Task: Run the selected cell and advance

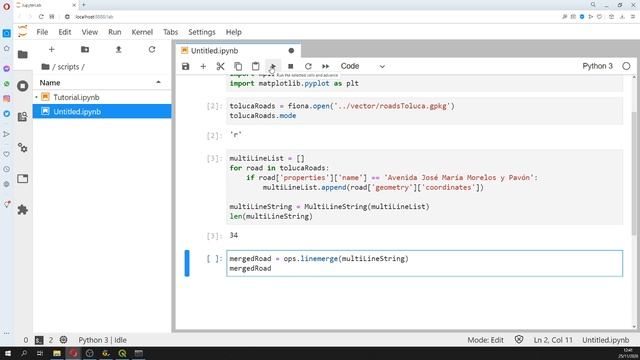Action: (x=273, y=66)
